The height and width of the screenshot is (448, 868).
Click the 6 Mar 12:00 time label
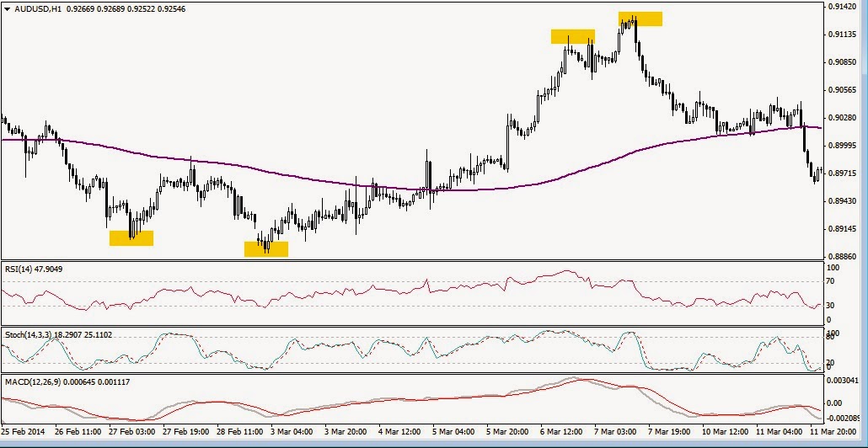tap(563, 431)
